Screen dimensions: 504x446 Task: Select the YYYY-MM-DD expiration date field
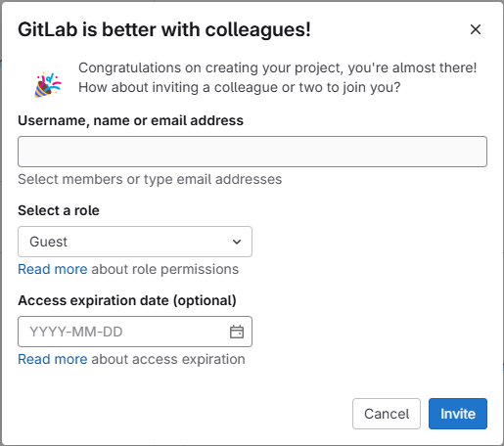coord(135,332)
